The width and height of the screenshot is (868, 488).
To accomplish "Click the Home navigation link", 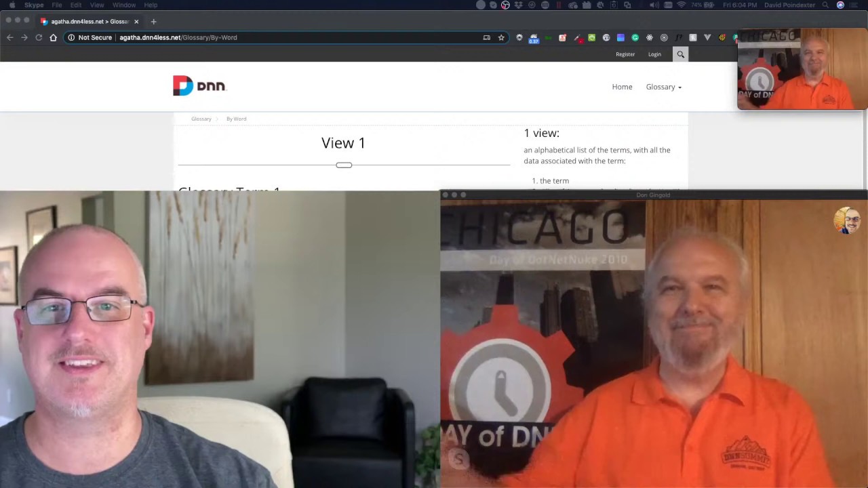I will click(x=622, y=87).
